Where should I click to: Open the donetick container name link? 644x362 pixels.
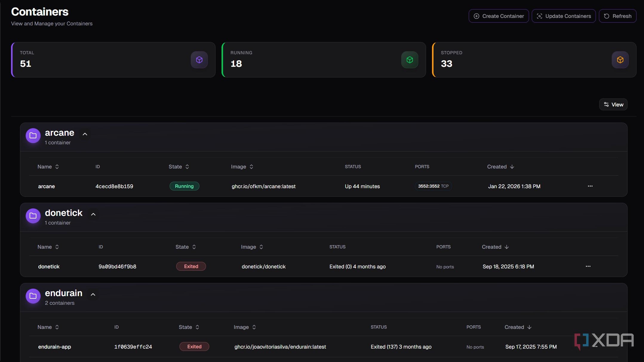(x=49, y=267)
